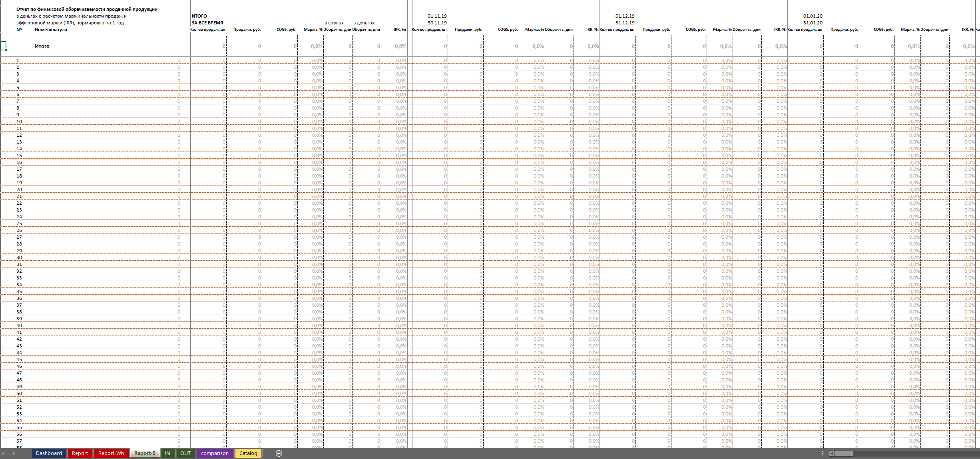Viewport: 980px width, 459px height.
Task: Go to the IN sheet tab
Action: pyautogui.click(x=167, y=453)
